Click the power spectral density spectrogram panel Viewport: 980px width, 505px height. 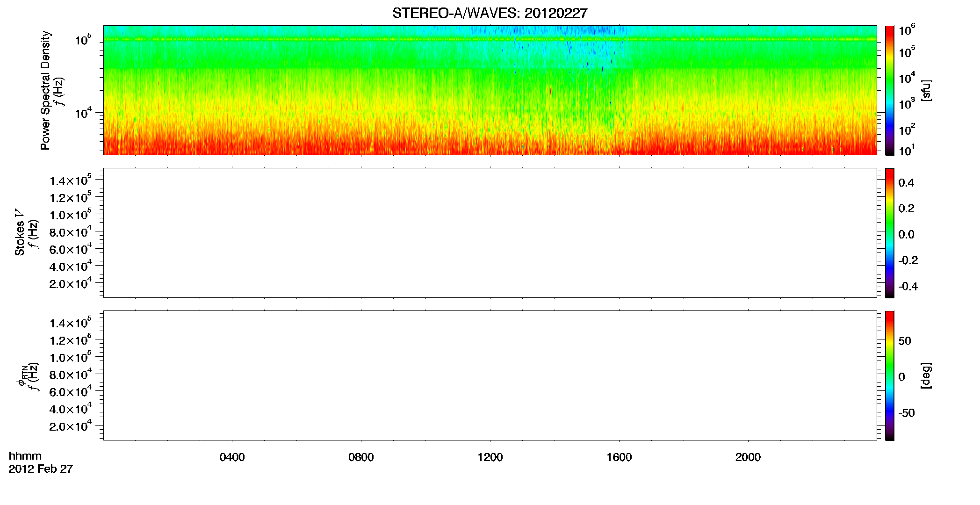(490, 90)
